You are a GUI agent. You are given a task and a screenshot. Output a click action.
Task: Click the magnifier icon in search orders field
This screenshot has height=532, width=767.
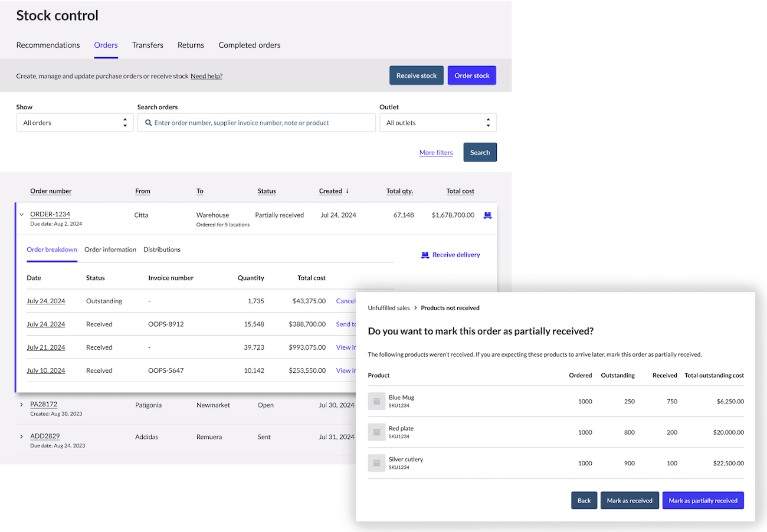(x=147, y=123)
